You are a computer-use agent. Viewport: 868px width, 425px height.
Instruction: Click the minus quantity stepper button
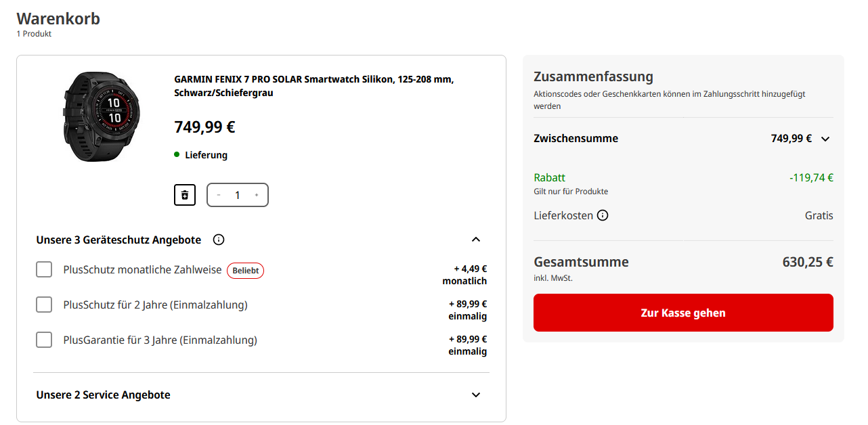click(x=219, y=195)
